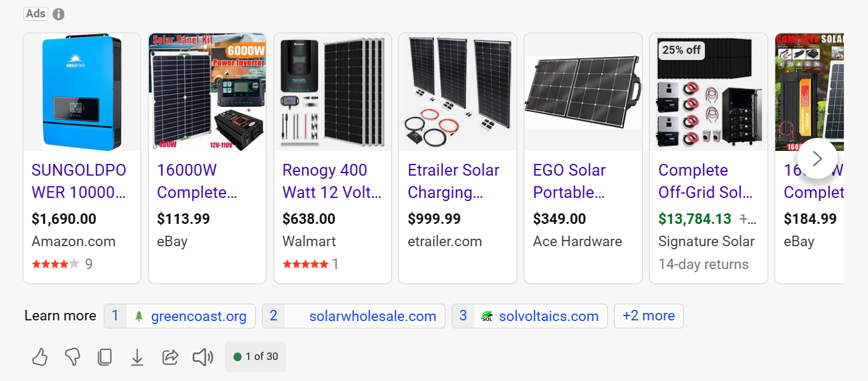Click the solvoltaics.com favicon logo

[x=487, y=316]
